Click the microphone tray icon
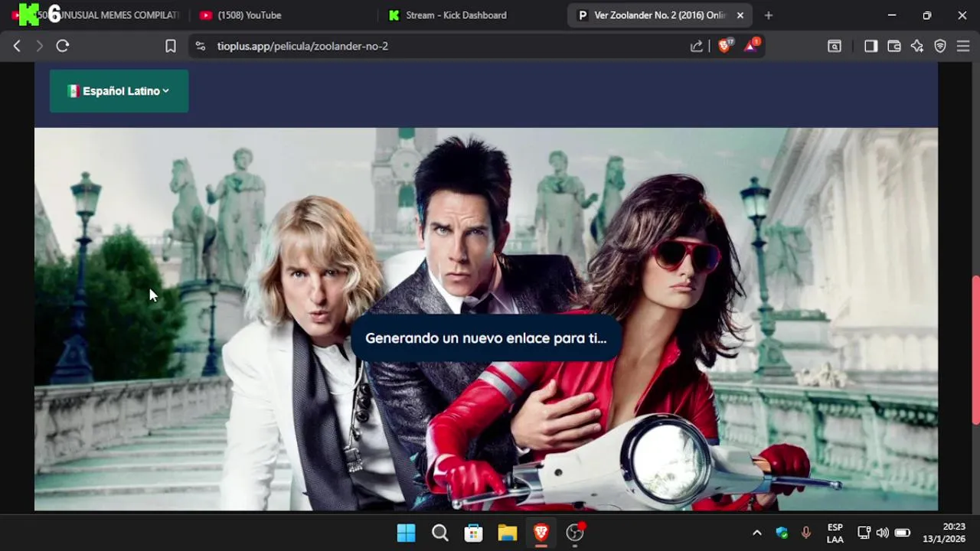This screenshot has width=980, height=551. tap(805, 533)
